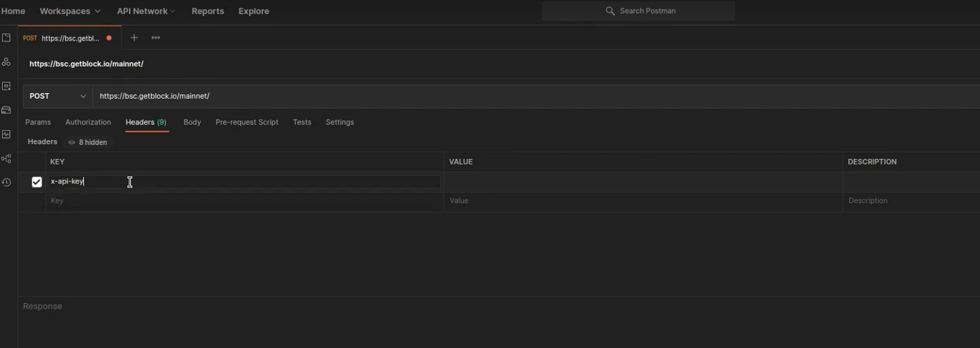The image size is (980, 348).
Task: Expand the API Network dropdown
Action: click(x=146, y=11)
